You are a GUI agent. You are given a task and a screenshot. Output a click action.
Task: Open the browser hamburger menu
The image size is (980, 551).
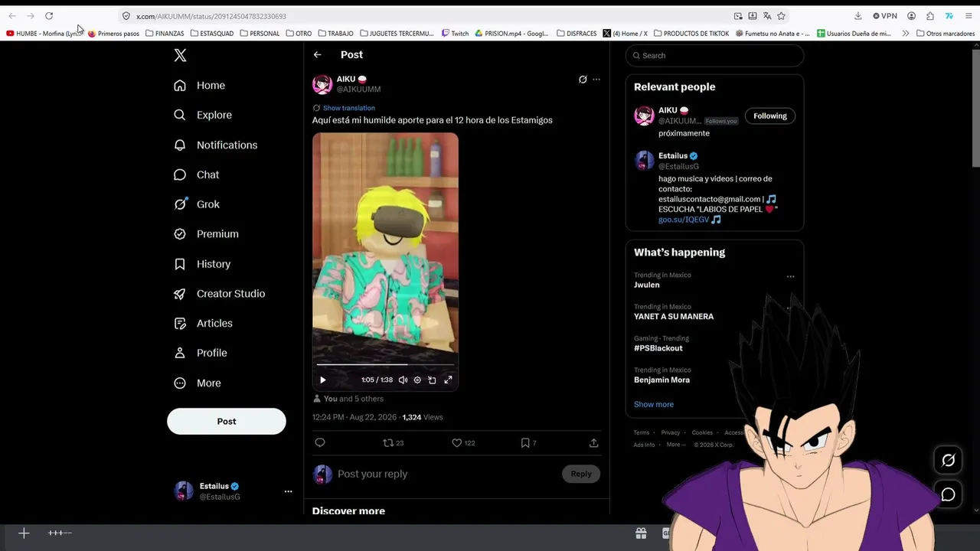[968, 16]
